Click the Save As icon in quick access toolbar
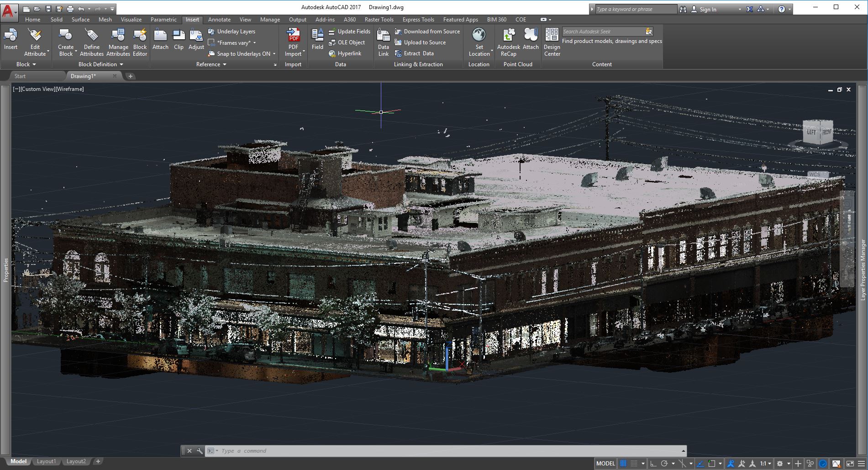Image resolution: width=868 pixels, height=470 pixels. pos(59,9)
